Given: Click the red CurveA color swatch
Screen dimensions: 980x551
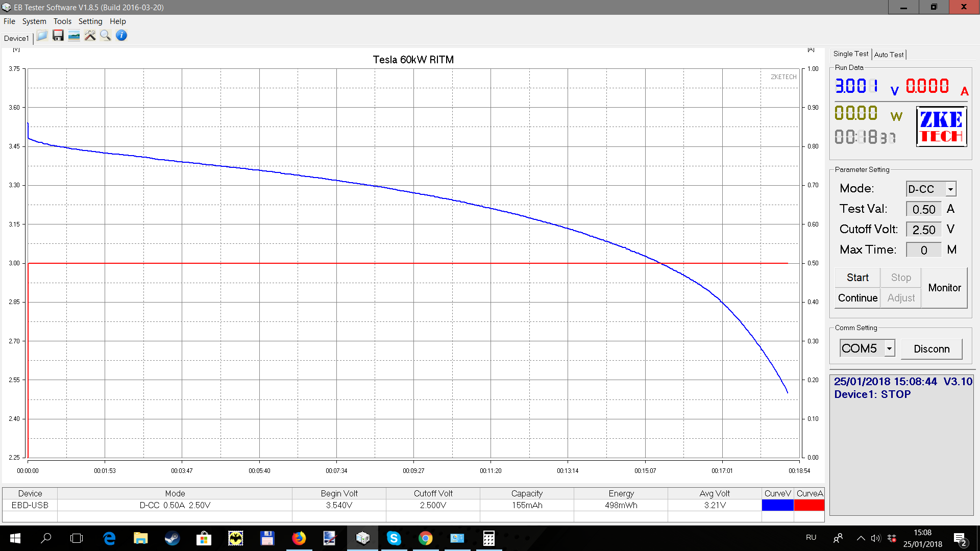Looking at the screenshot, I should coord(809,505).
